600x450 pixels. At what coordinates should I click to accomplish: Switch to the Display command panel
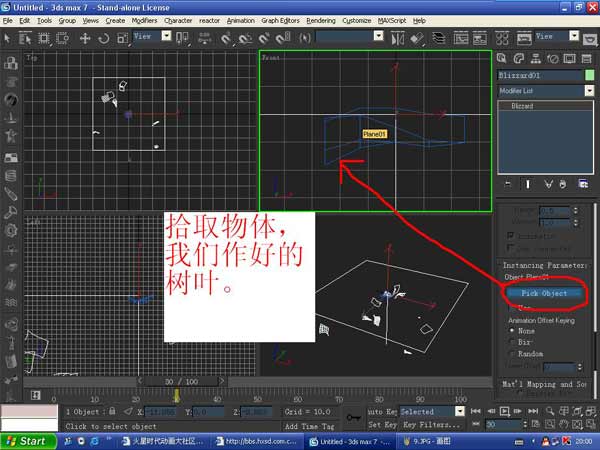point(569,58)
